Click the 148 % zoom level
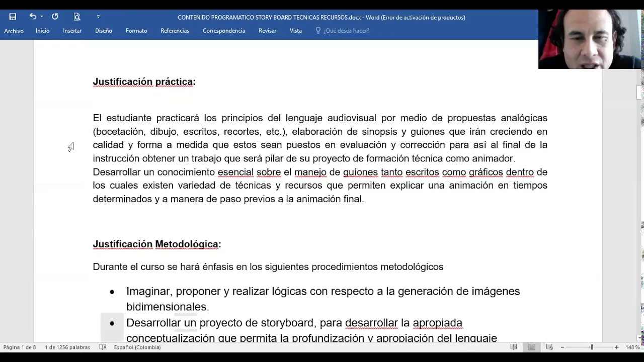 click(632, 347)
